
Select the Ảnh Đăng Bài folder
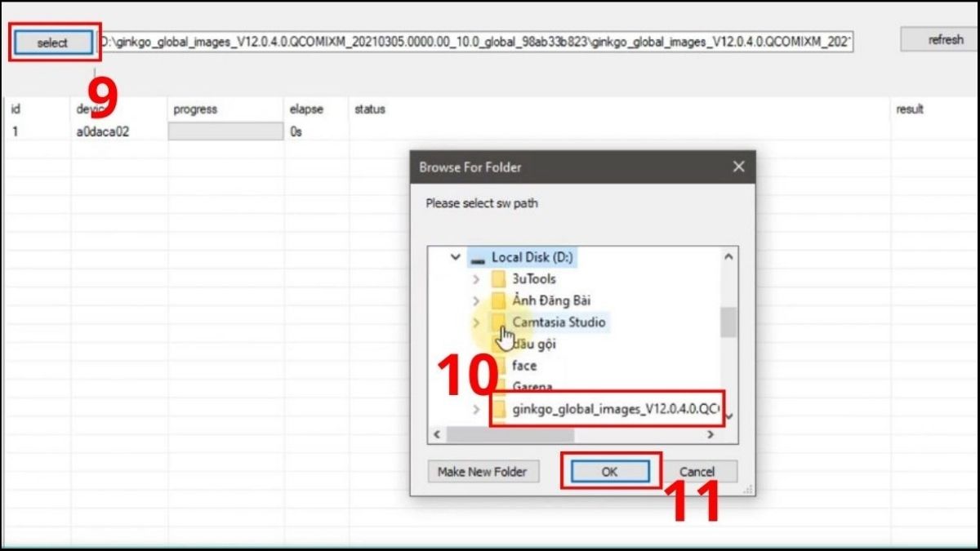click(551, 300)
